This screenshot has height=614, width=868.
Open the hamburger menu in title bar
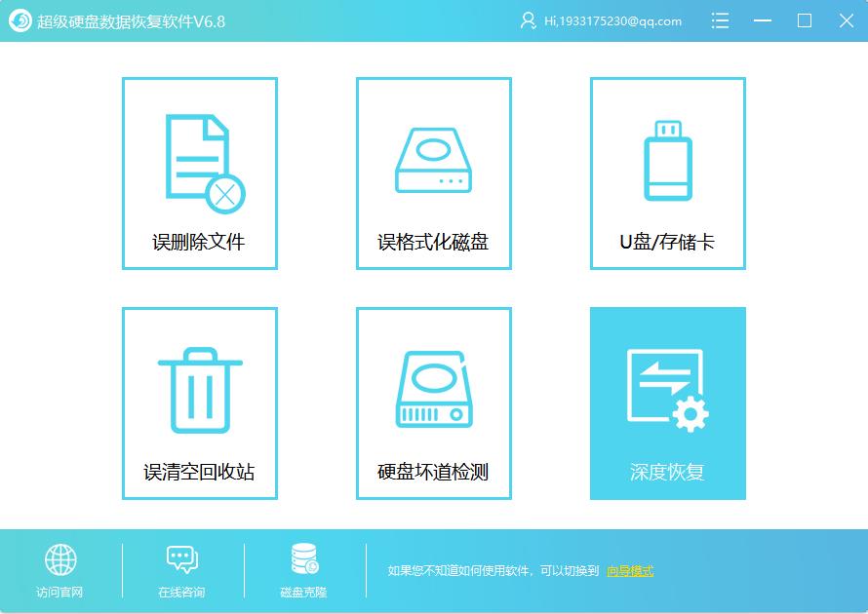click(720, 21)
